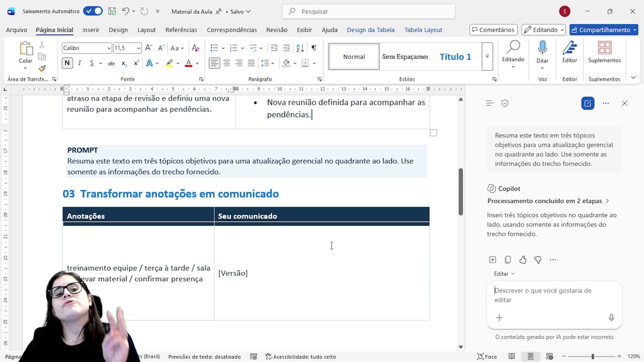This screenshot has width=644, height=362.
Task: Open the Ditar dictation tool
Action: tap(542, 52)
